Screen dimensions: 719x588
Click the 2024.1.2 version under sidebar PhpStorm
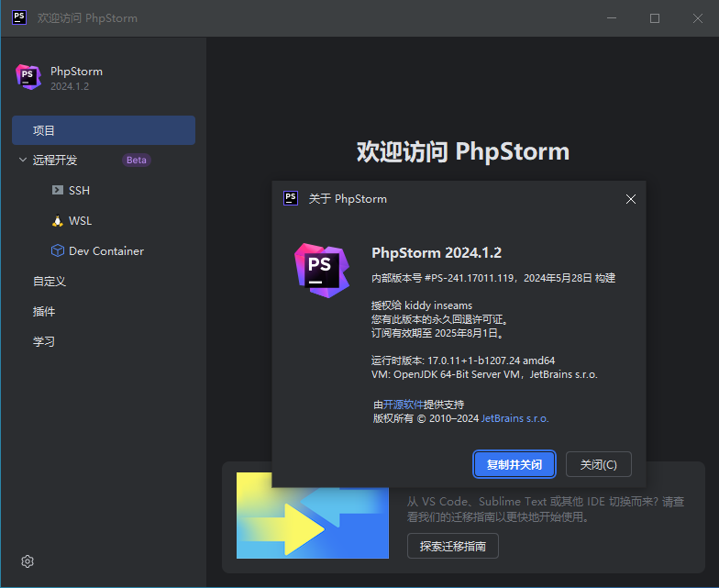coord(70,86)
